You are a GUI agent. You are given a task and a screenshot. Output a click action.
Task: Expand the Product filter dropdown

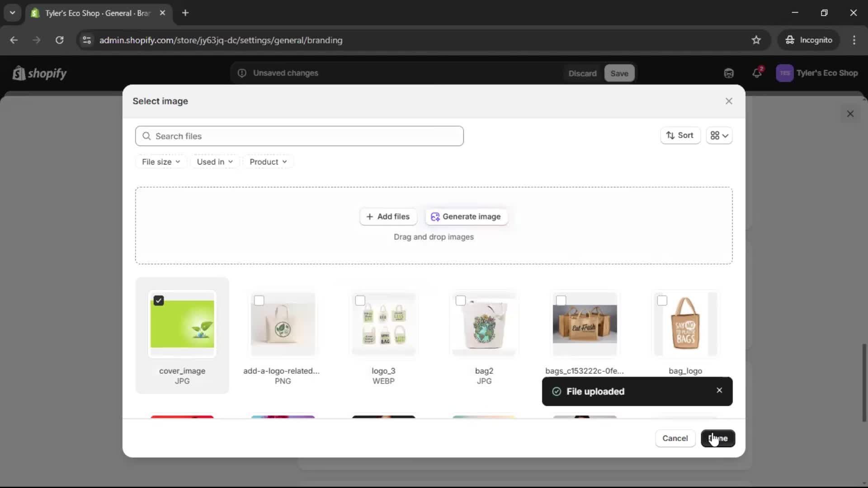tap(268, 162)
